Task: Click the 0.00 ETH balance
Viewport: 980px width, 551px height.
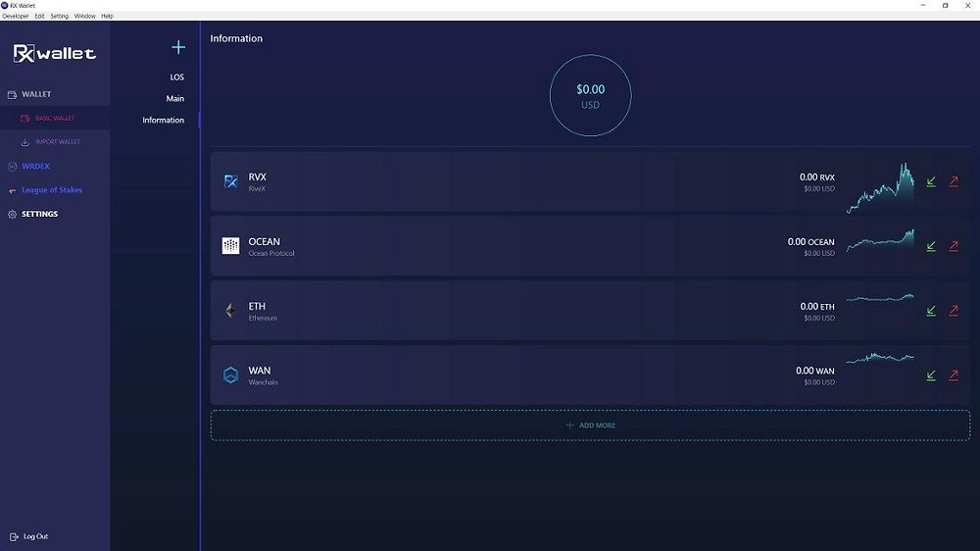Action: 817,307
